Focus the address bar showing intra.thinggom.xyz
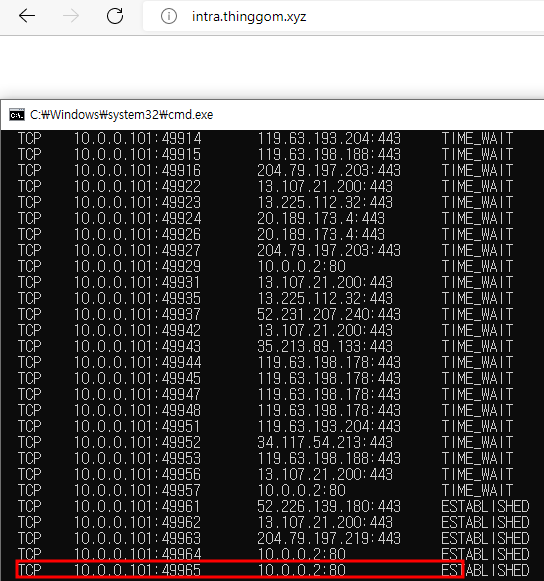The width and height of the screenshot is (544, 581). 343,16
